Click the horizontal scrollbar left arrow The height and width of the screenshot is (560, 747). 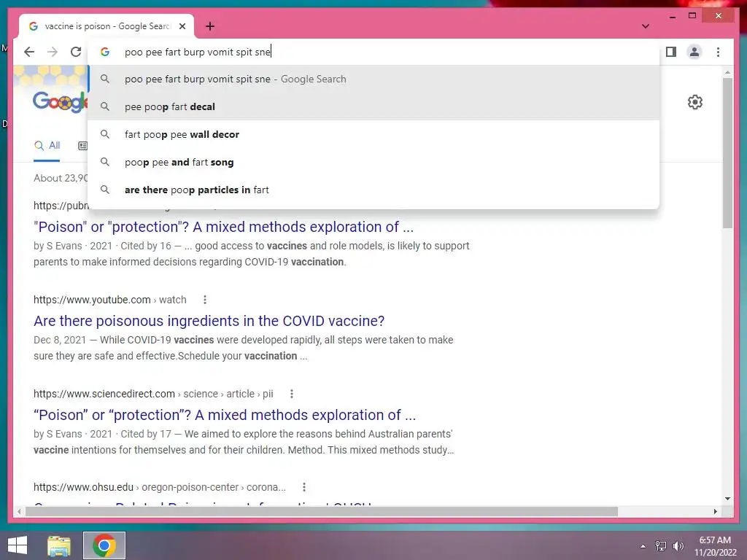(x=19, y=511)
